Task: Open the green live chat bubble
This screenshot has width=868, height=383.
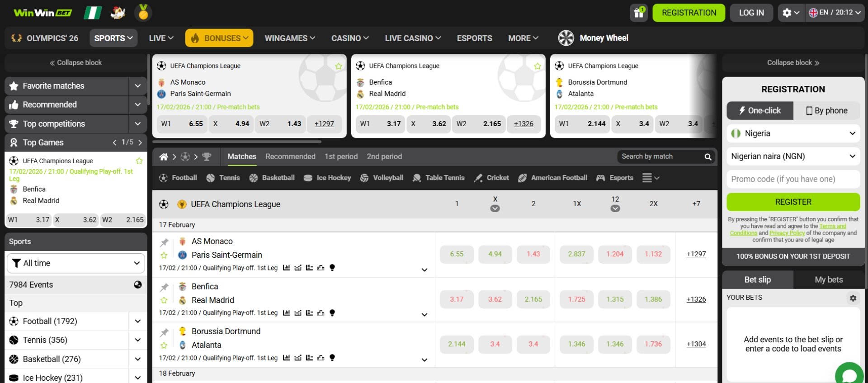Action: pos(849,375)
